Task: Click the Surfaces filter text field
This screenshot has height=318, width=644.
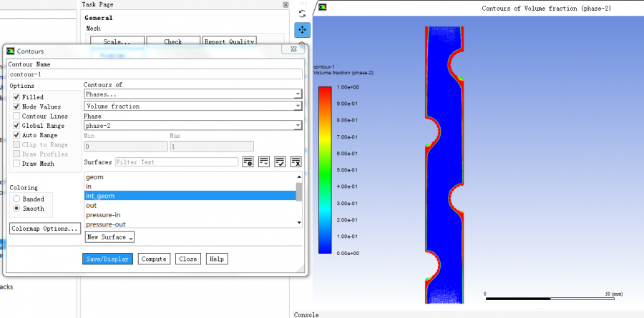Action: click(176, 162)
